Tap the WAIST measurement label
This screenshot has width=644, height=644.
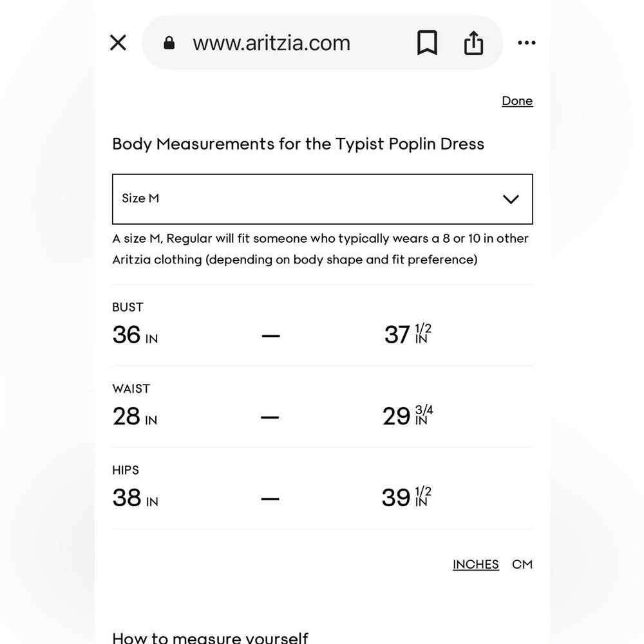click(131, 388)
